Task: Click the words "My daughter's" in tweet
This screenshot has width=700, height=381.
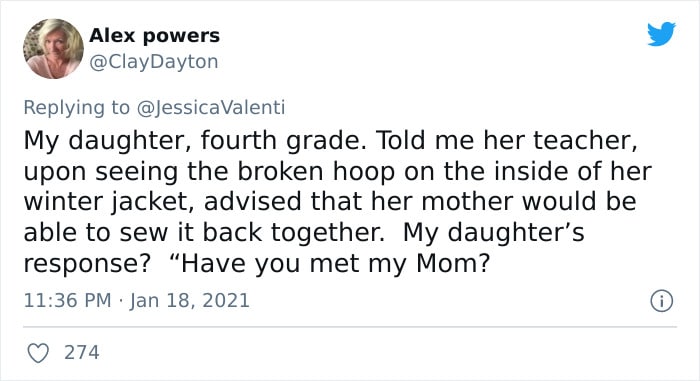Action: click(x=493, y=233)
